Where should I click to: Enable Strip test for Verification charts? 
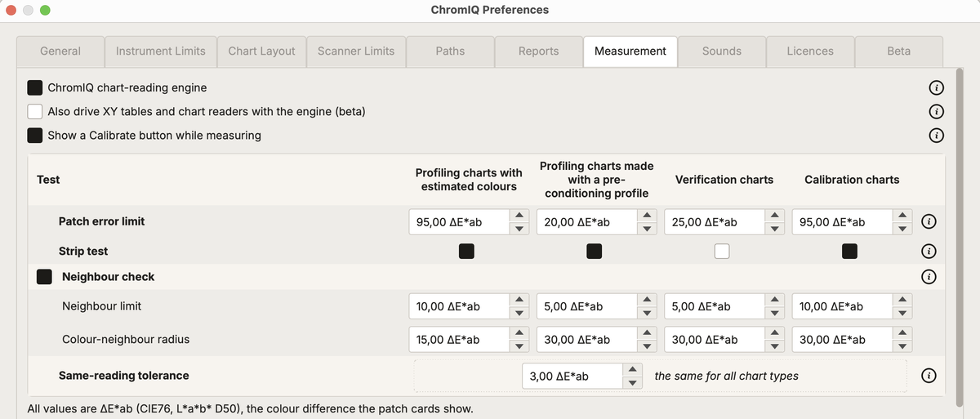[x=722, y=251]
